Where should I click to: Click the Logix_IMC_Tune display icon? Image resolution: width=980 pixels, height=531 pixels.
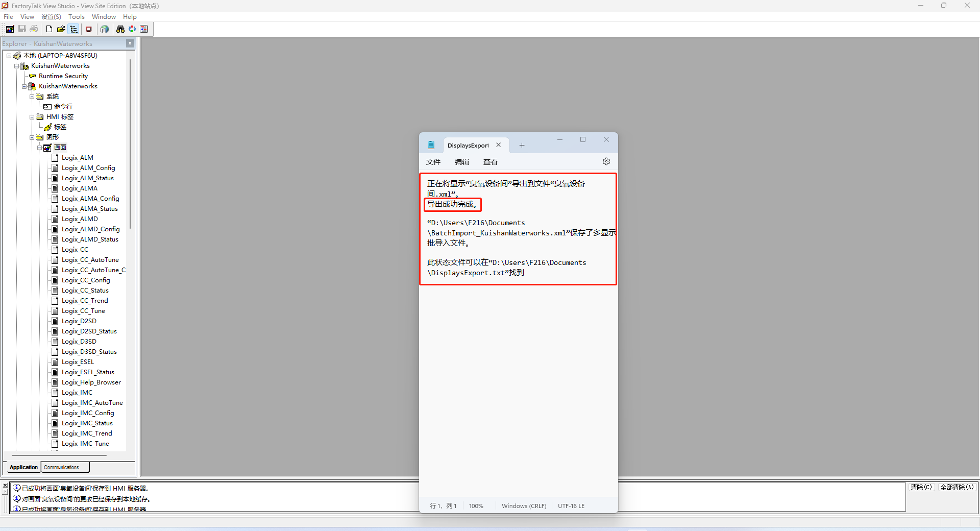click(55, 444)
